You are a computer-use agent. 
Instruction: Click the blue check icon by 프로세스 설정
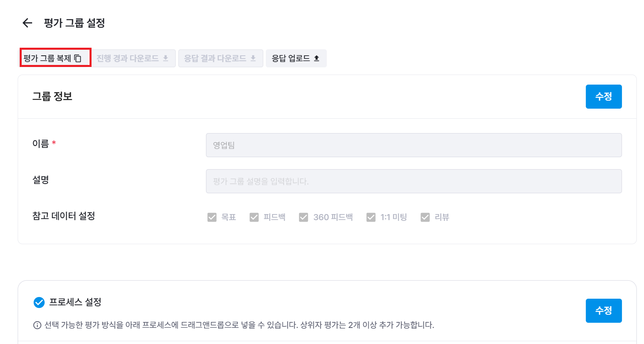[x=39, y=302]
